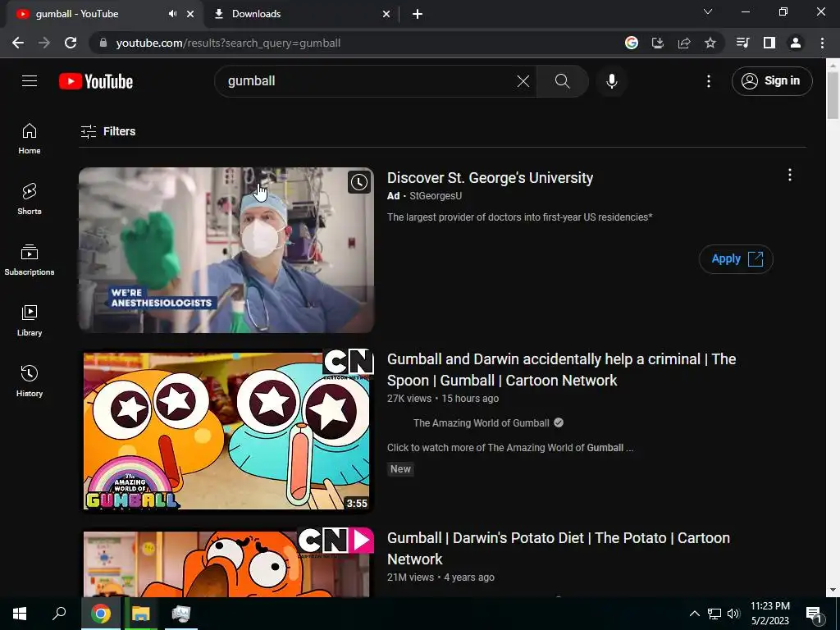Open File Explorer from the taskbar
The image size is (840, 630).
point(141,614)
